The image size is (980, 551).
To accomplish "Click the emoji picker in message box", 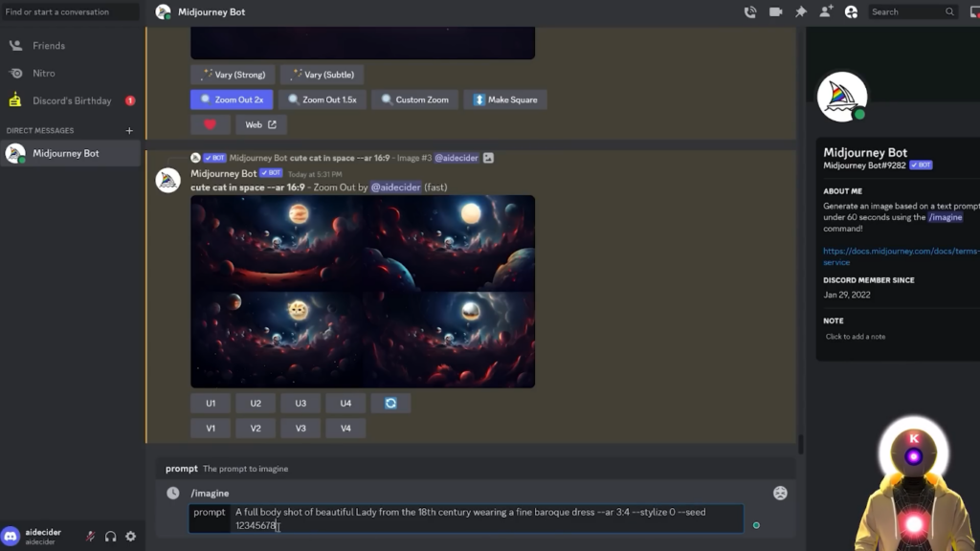I will [x=780, y=494].
